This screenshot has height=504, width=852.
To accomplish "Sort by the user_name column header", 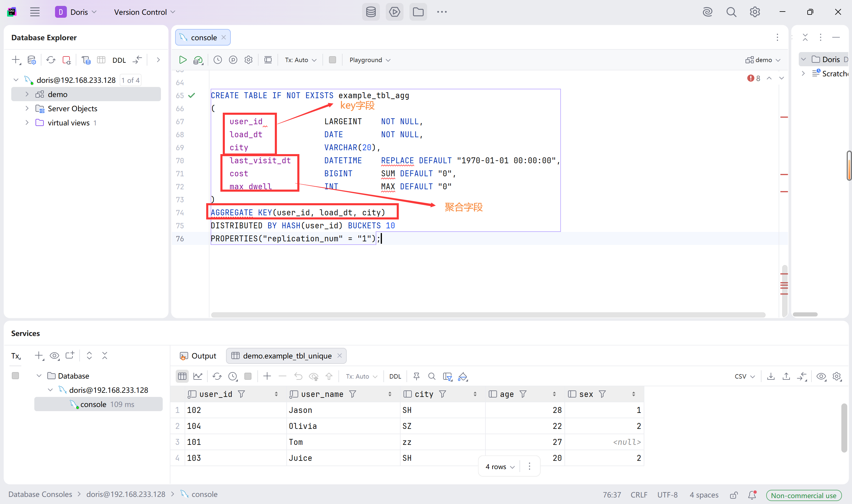I will coord(322,394).
